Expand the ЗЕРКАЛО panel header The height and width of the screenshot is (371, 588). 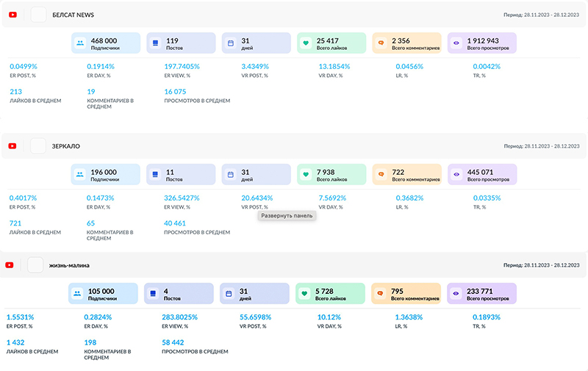pos(294,146)
